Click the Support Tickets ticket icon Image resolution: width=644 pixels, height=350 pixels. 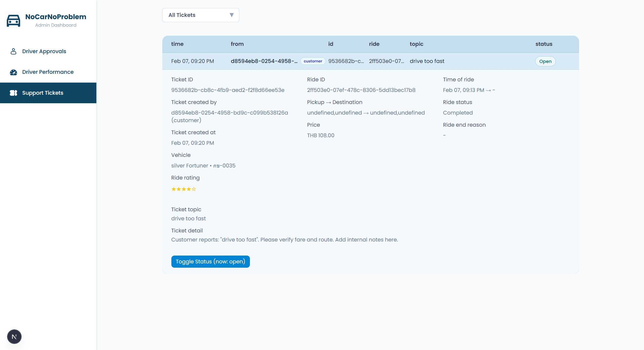click(13, 93)
